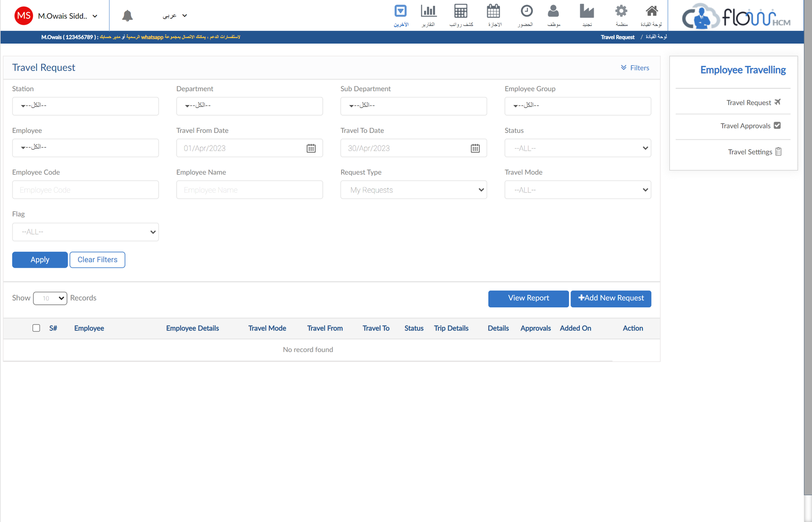
Task: Open the Organization gear icon
Action: [621, 11]
